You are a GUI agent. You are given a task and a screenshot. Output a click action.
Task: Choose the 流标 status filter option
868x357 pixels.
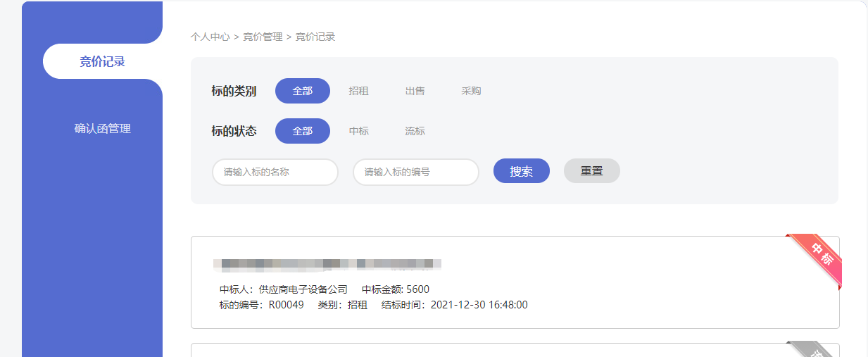pos(415,131)
